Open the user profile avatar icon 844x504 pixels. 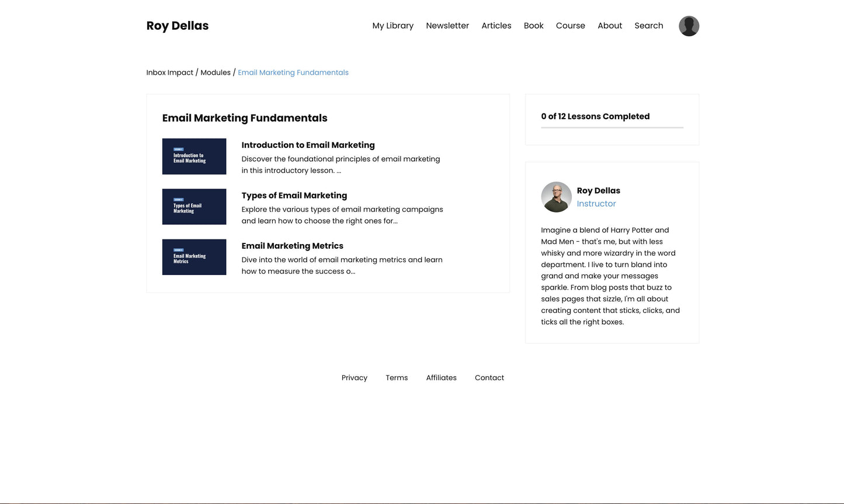click(x=689, y=26)
